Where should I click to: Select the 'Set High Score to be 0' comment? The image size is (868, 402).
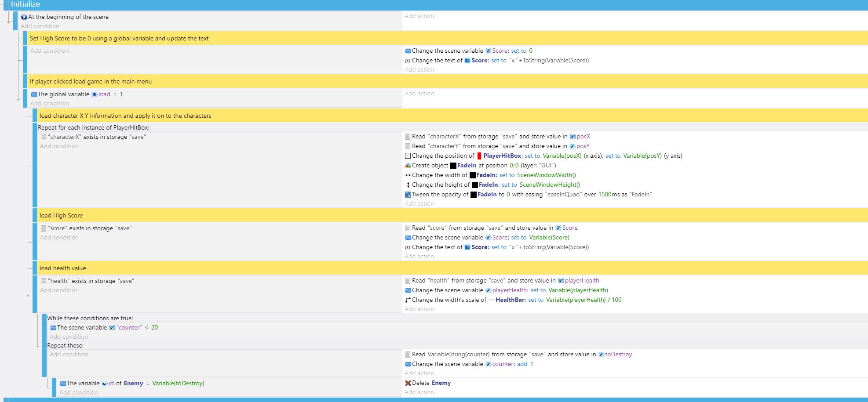448,38
